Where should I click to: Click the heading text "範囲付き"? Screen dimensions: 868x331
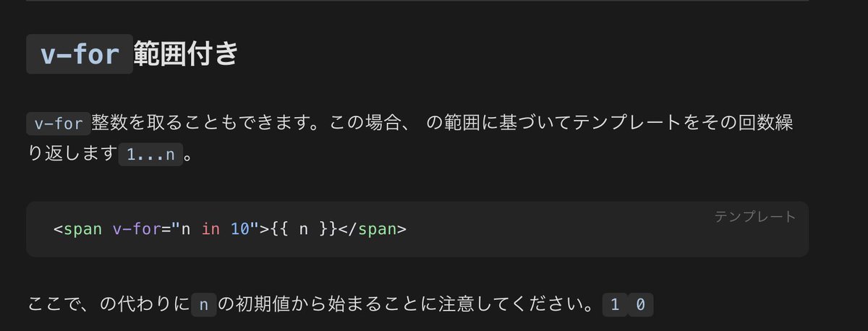(186, 54)
